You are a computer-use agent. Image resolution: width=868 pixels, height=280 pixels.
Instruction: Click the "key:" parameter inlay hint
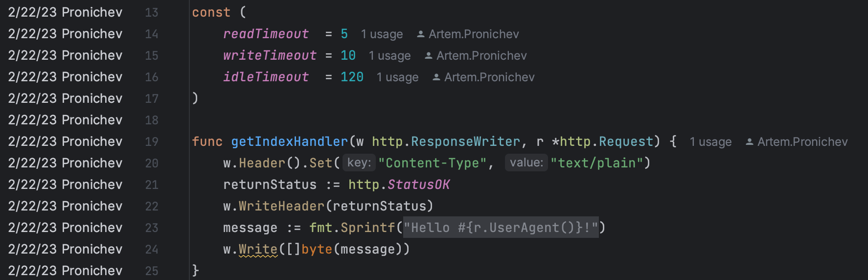[359, 163]
